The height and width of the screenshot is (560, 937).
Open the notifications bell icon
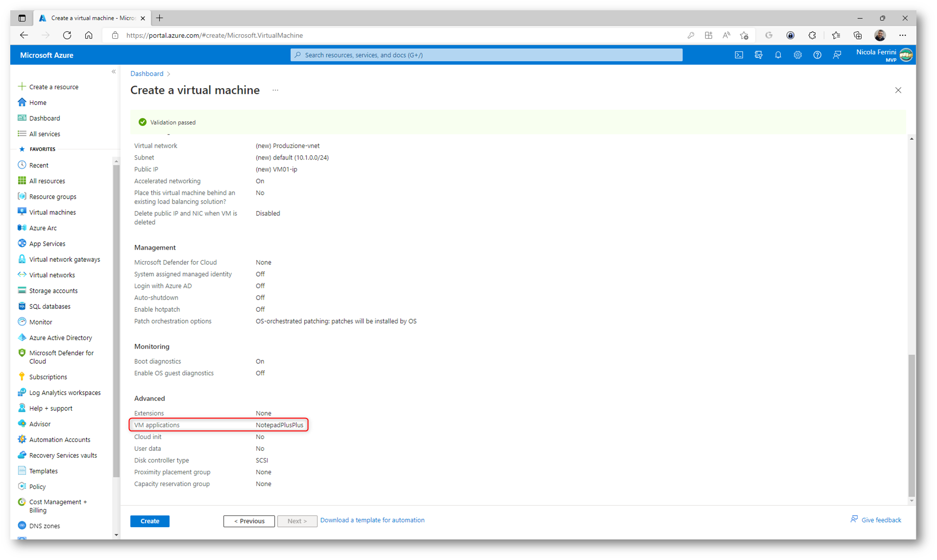click(x=778, y=55)
